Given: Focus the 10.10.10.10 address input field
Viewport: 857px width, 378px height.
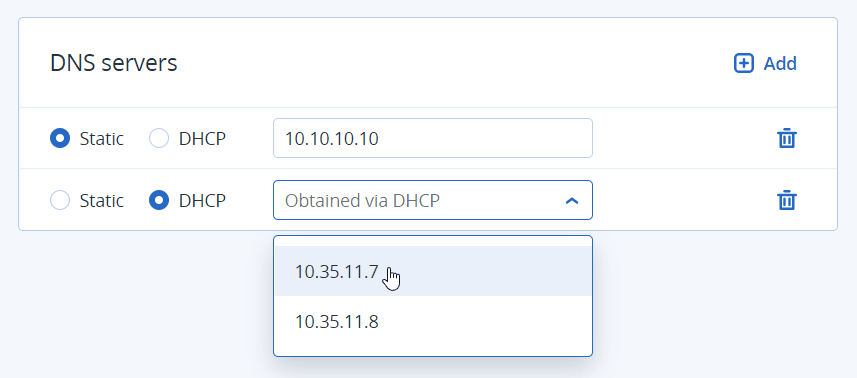Looking at the screenshot, I should click(x=433, y=138).
